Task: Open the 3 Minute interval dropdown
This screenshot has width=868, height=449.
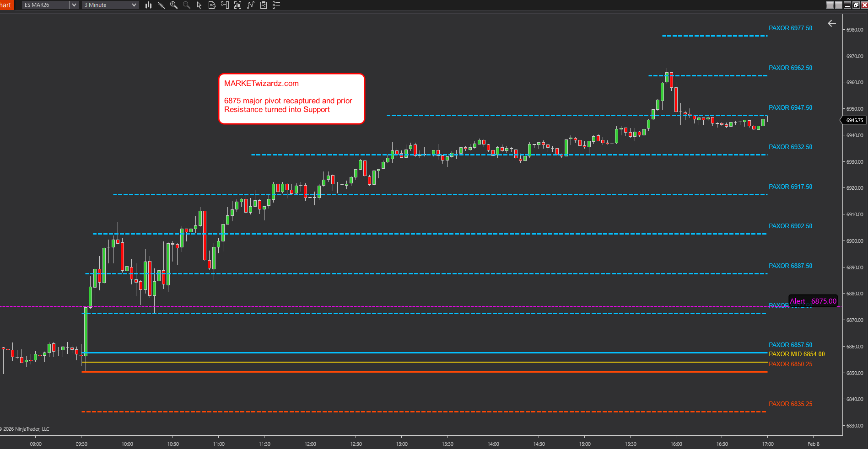Action: (110, 5)
